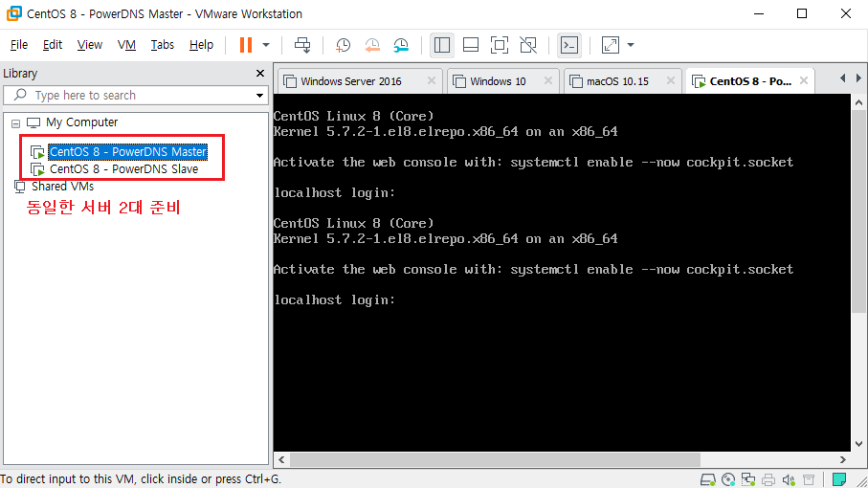Viewport: 868px width, 488px height.
Task: Click the horizontal scrollbar thumb
Action: 495,460
